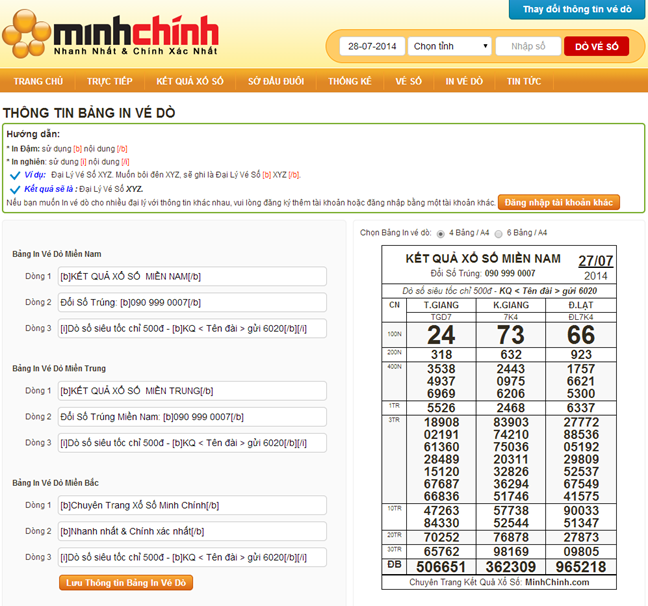Click Thay đổi thông tin vé dò button

coord(577,9)
